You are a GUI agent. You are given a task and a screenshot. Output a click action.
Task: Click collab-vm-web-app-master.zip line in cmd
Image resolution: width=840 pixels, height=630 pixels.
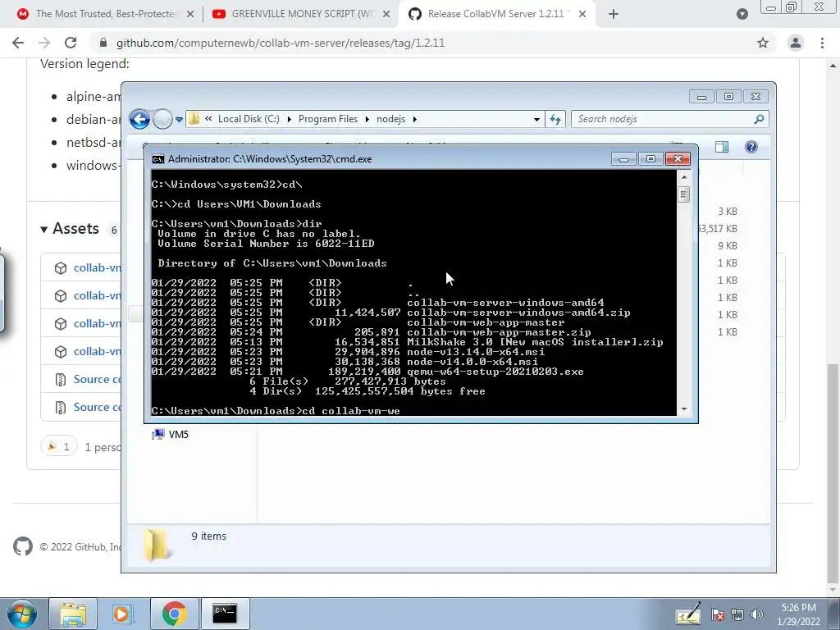point(371,332)
